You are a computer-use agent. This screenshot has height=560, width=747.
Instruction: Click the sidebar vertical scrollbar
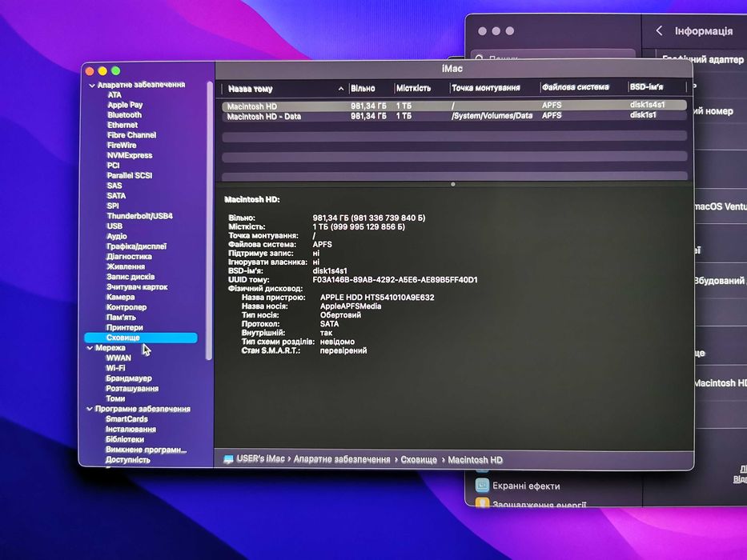[209, 221]
